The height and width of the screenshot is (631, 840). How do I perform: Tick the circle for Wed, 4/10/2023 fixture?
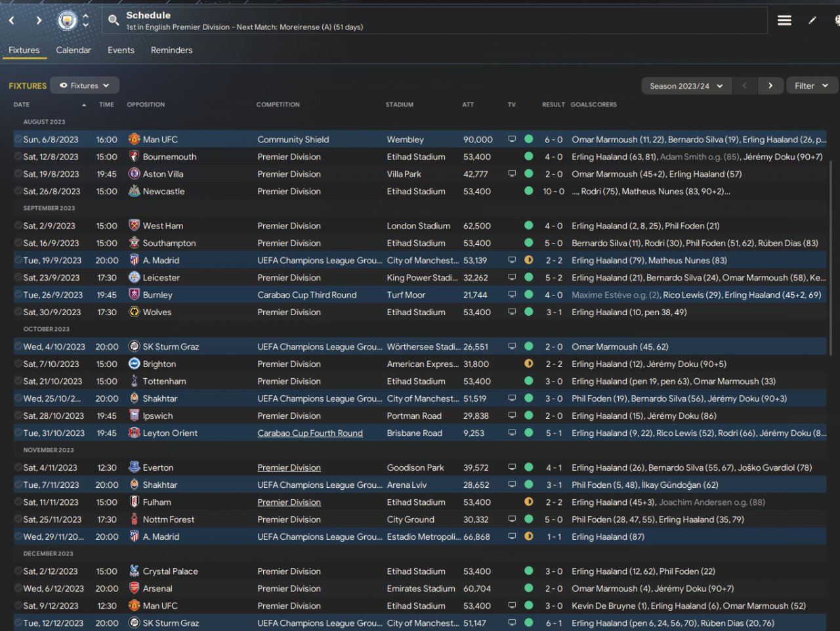point(18,347)
